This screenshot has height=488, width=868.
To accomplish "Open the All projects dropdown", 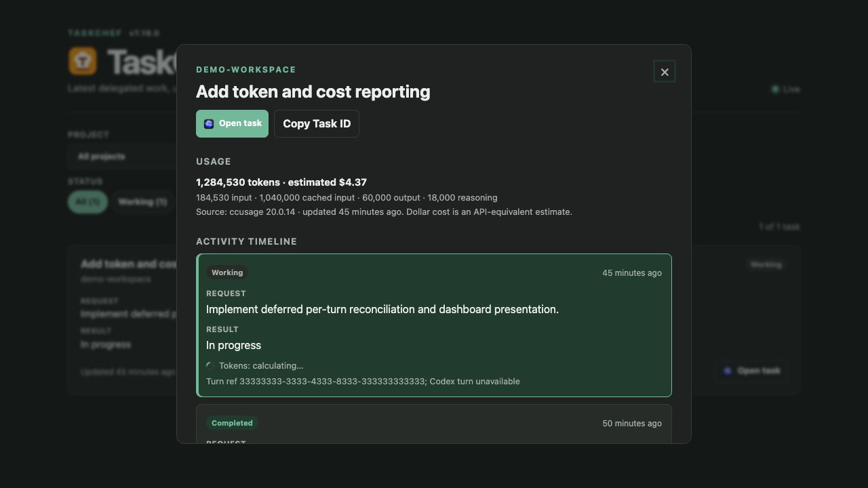I will click(122, 157).
